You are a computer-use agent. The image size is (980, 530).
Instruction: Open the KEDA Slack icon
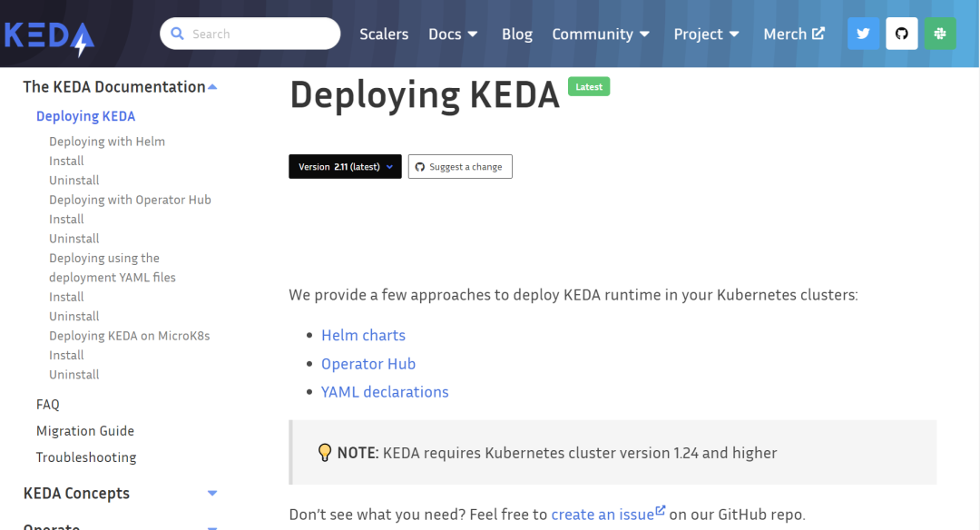click(940, 34)
